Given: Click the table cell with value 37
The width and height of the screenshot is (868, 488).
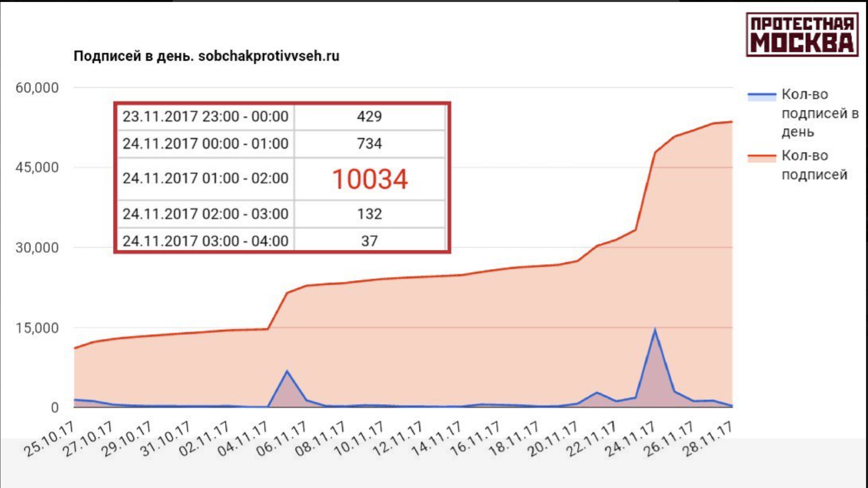Looking at the screenshot, I should click(x=369, y=241).
